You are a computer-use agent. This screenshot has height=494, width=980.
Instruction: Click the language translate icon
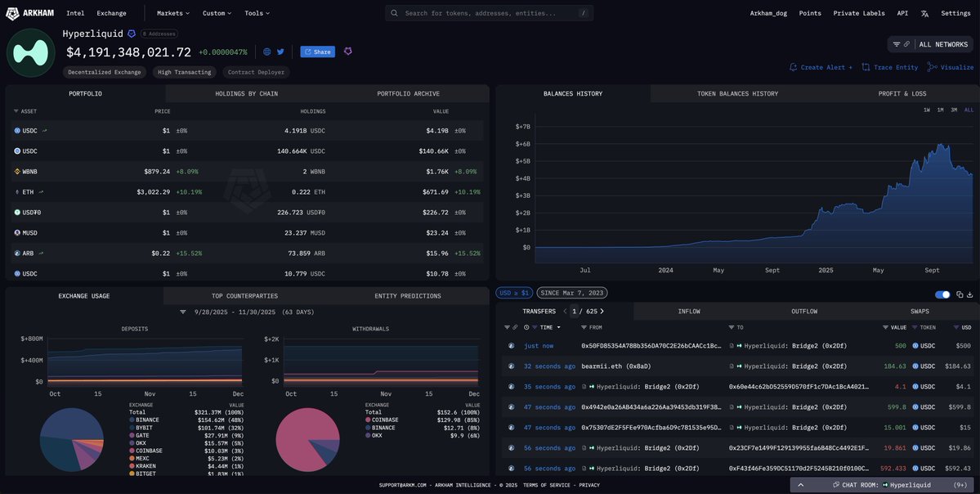[x=924, y=13]
